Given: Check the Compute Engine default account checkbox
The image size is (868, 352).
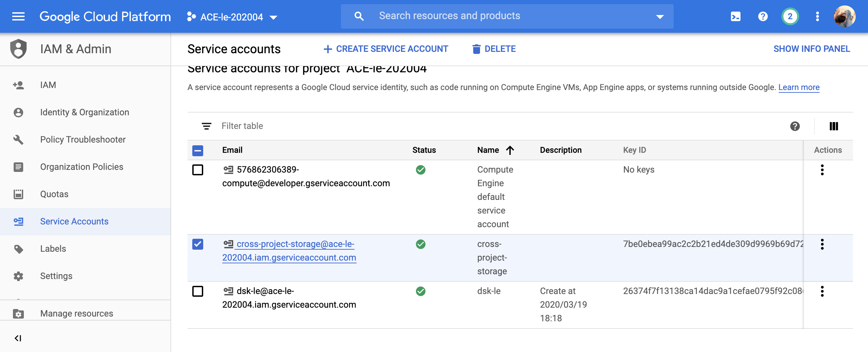Looking at the screenshot, I should 198,170.
